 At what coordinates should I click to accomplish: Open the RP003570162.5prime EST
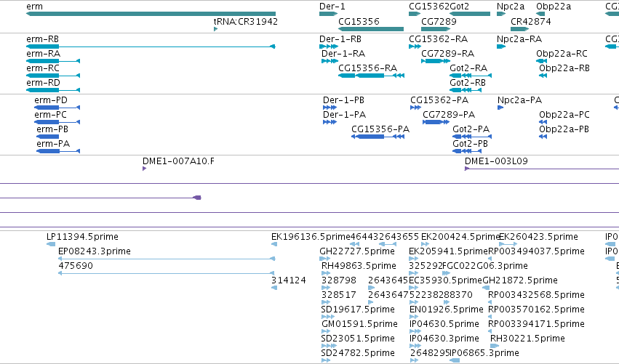pyautogui.click(x=490, y=317)
